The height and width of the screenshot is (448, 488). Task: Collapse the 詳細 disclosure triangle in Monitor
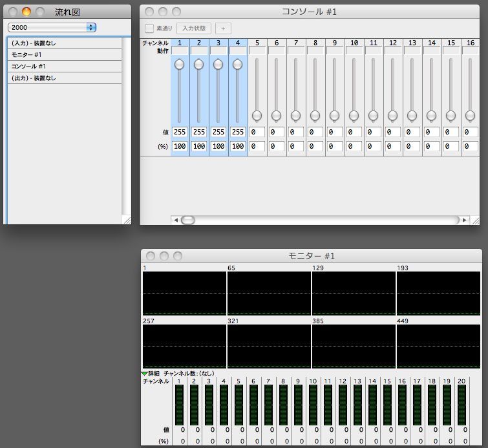tap(144, 373)
